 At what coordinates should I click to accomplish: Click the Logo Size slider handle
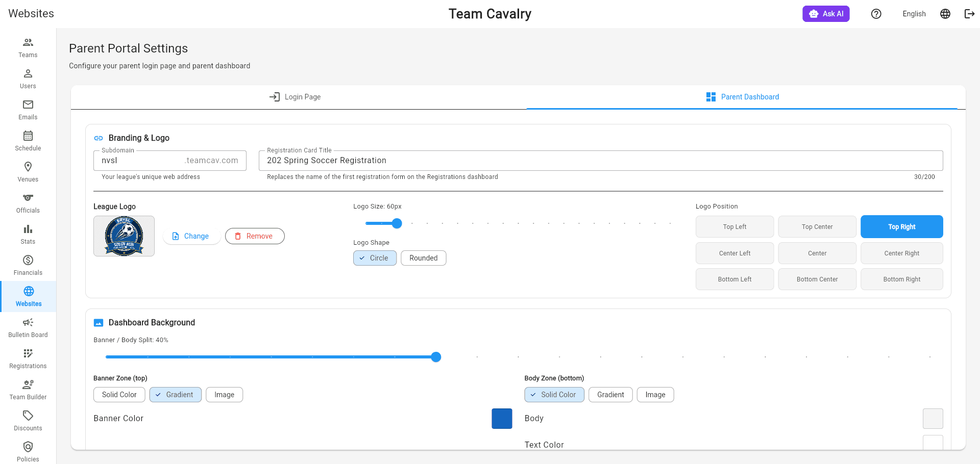pyautogui.click(x=397, y=223)
